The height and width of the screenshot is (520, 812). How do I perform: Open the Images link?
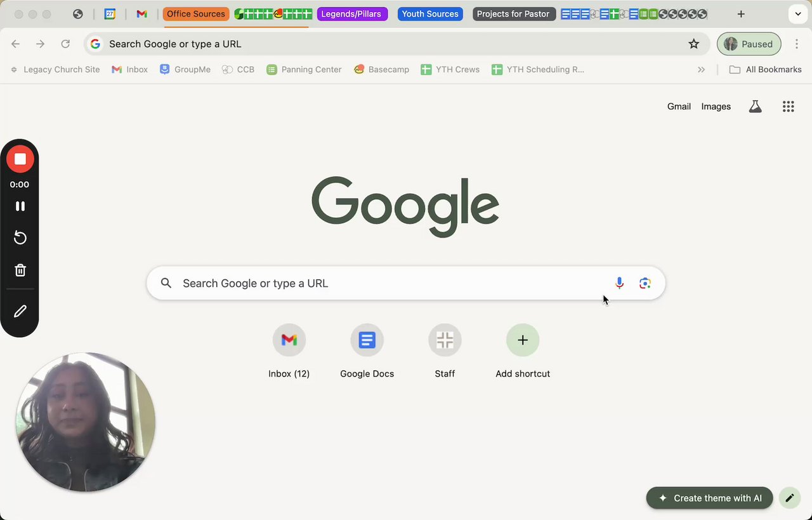coord(716,107)
